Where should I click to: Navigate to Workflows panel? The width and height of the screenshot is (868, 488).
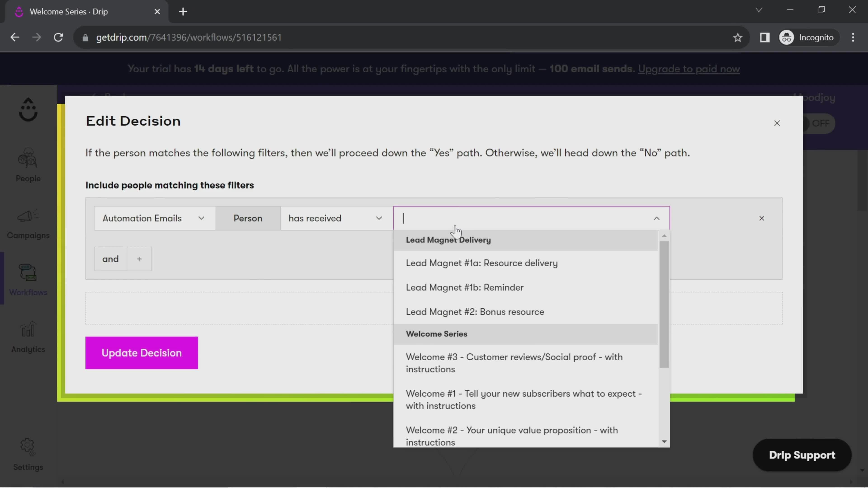coord(28,280)
